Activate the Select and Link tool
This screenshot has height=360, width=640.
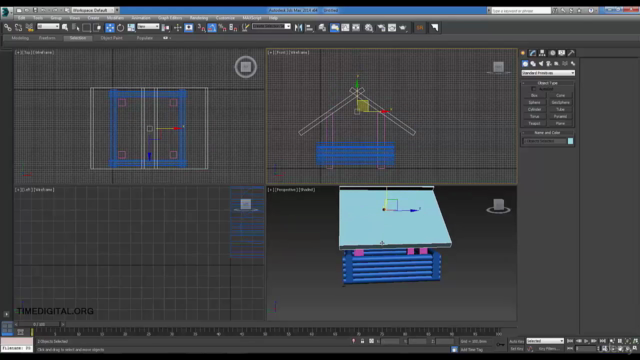(x=8, y=28)
